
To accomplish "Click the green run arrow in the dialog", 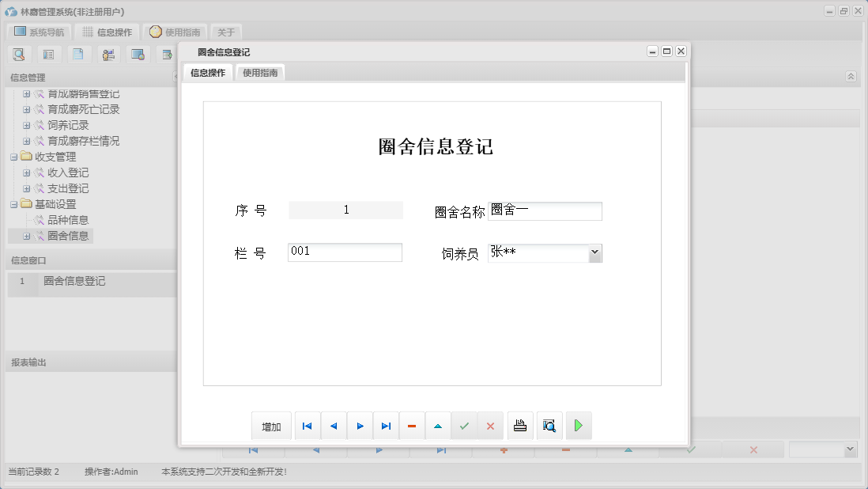I will (x=579, y=425).
